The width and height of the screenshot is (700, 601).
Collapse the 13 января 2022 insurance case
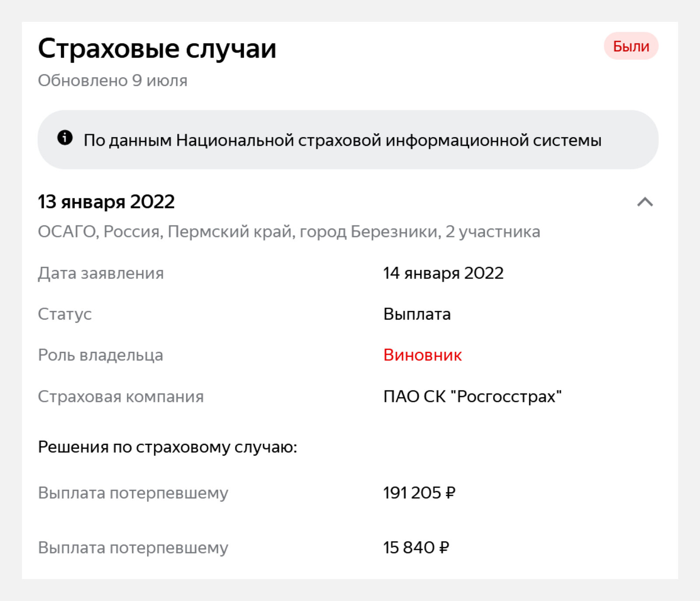[645, 202]
